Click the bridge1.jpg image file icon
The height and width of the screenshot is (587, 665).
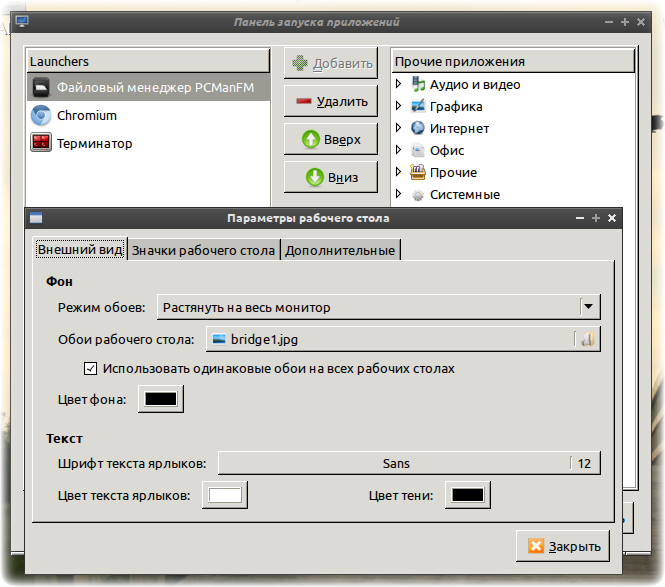pyautogui.click(x=219, y=339)
